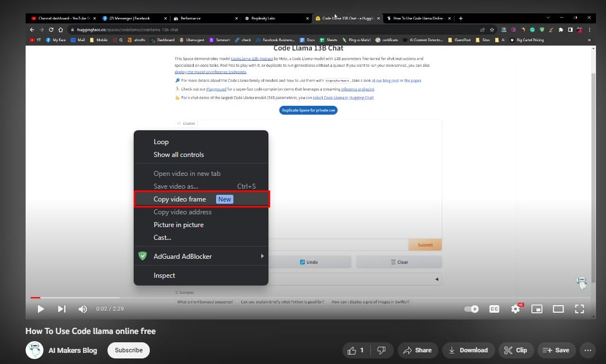Viewport: 606px width, 364px height.
Task: Click the Undo button in the video
Action: coord(309,262)
